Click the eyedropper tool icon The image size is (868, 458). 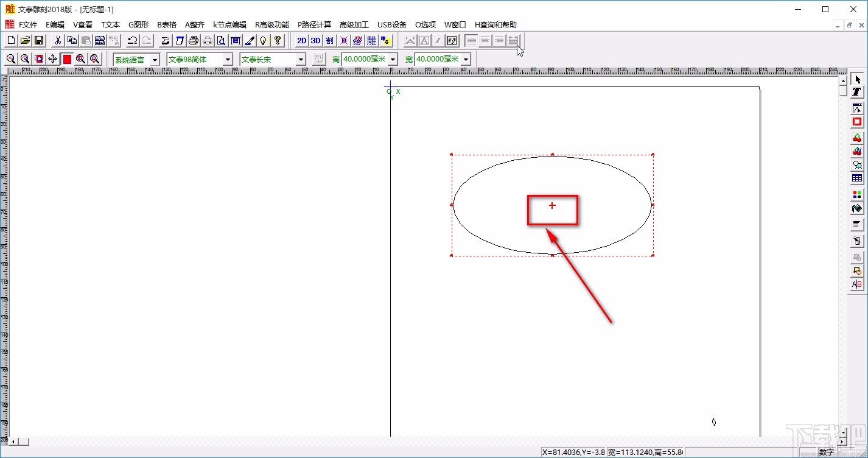click(250, 41)
